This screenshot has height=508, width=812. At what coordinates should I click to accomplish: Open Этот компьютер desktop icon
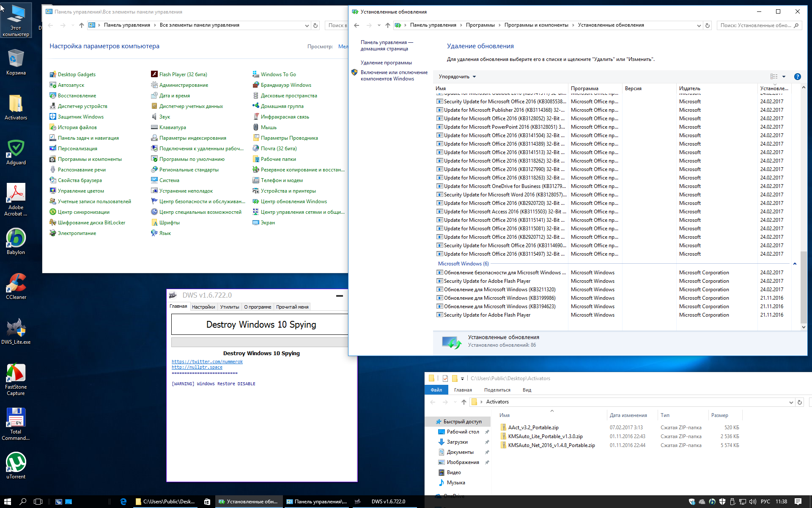16,20
